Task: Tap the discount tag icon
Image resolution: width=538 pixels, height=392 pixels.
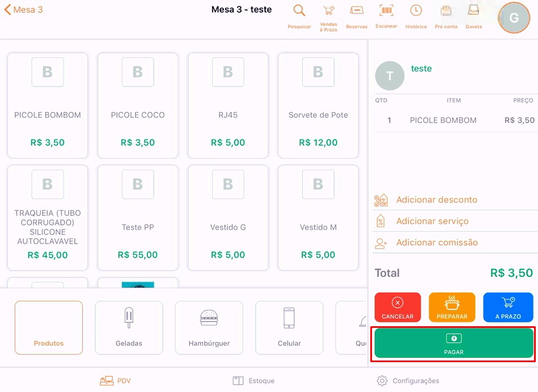Action: (x=381, y=200)
